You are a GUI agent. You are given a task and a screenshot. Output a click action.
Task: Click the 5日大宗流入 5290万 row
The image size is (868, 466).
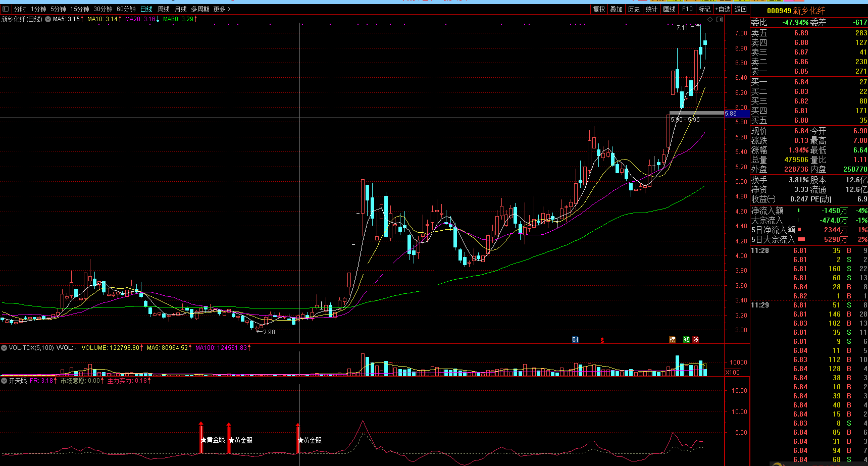tap(809, 239)
